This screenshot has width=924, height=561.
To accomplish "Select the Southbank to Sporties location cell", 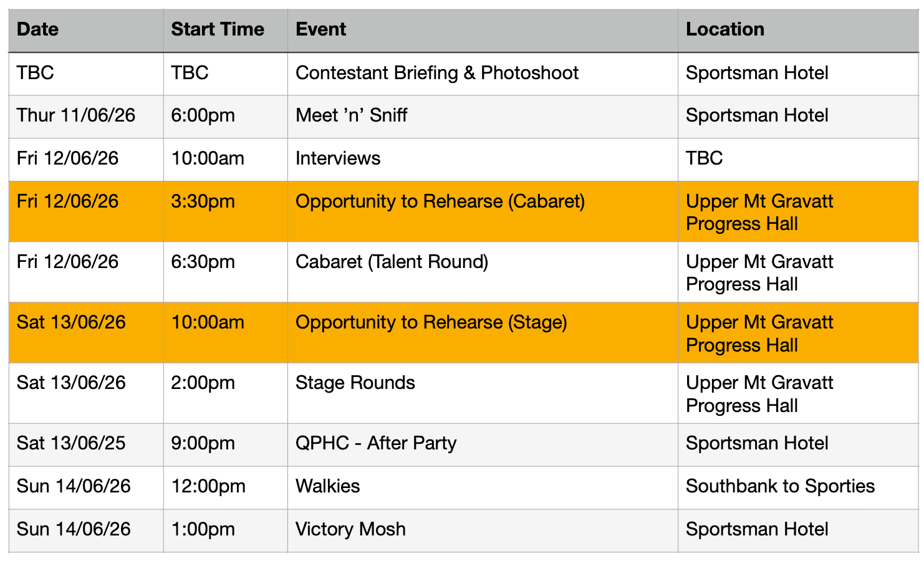I will [798, 487].
